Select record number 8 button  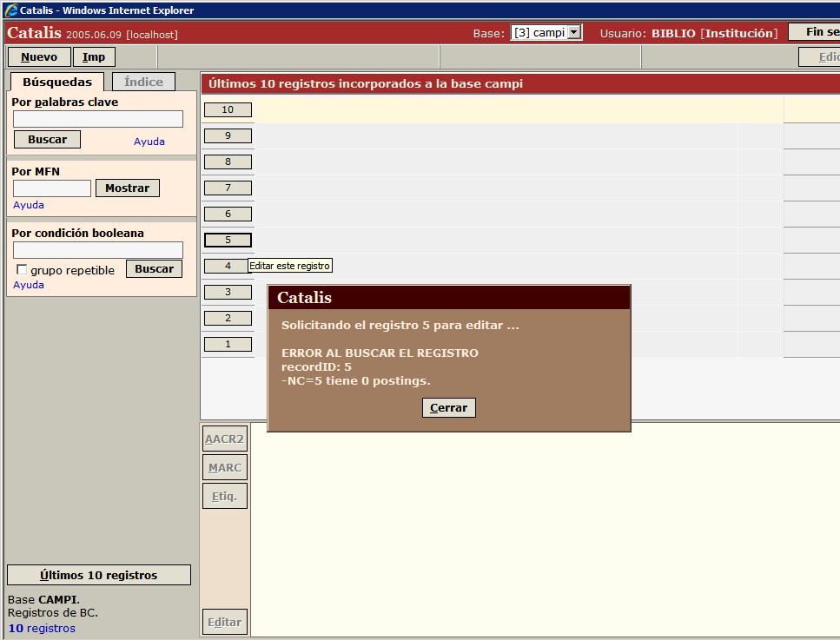pos(228,162)
